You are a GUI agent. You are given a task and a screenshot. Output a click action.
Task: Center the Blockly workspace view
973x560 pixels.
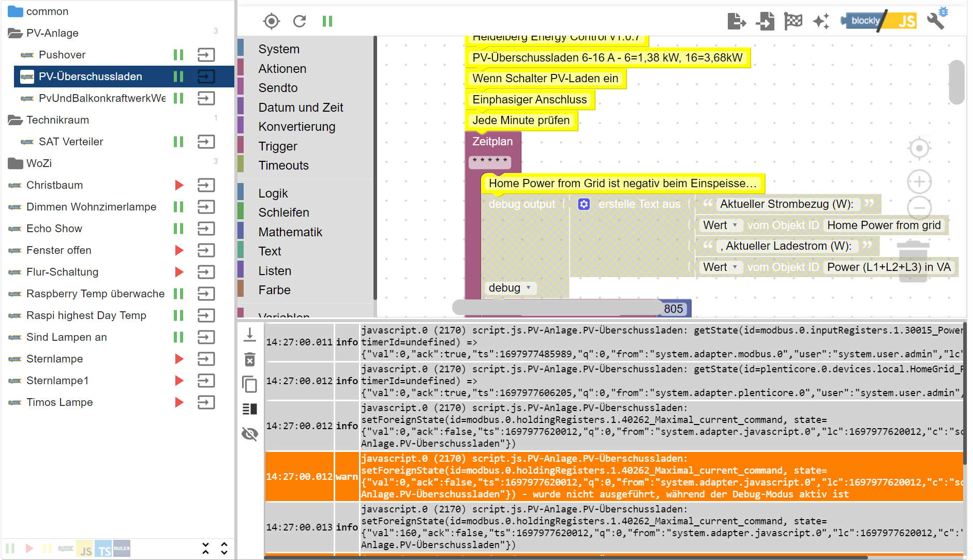click(x=919, y=148)
